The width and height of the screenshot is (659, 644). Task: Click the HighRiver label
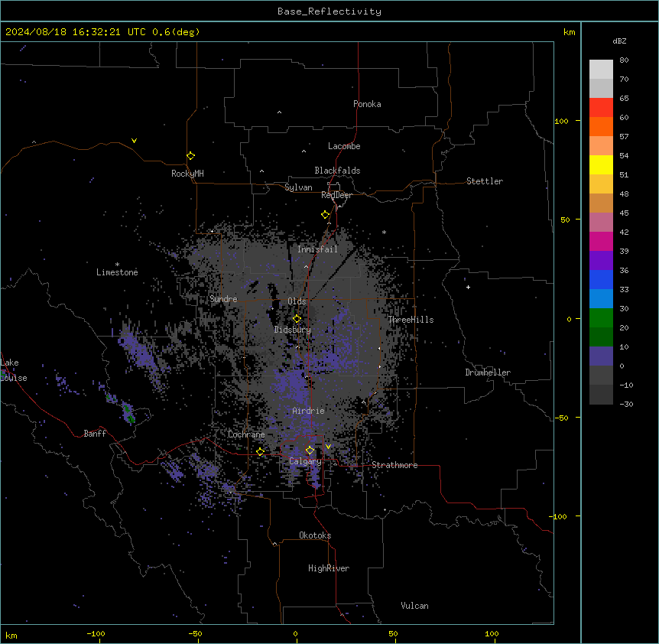(x=329, y=568)
